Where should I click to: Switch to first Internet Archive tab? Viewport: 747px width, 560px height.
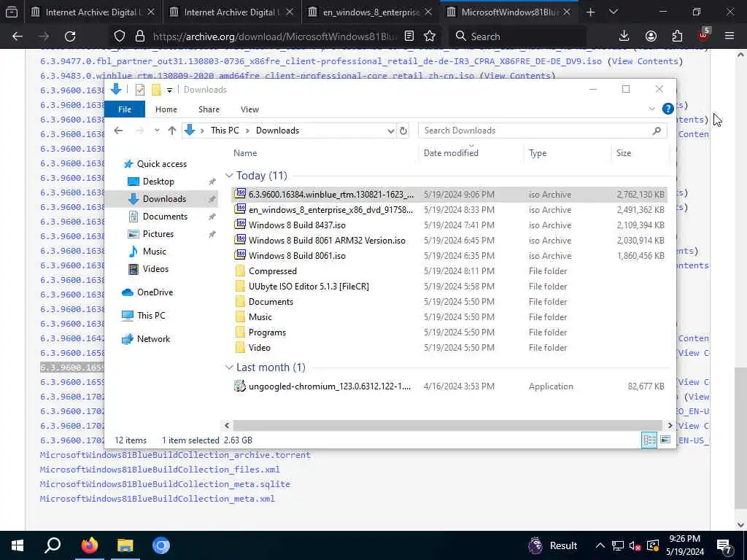click(93, 12)
